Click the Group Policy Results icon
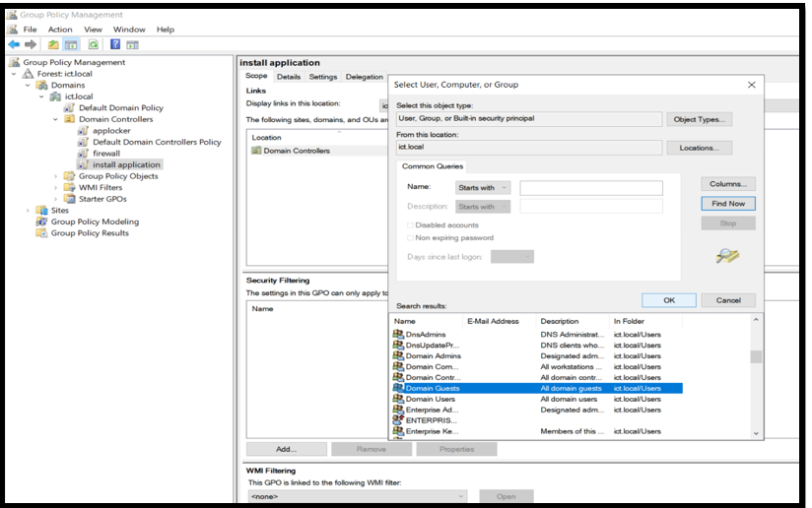This screenshot has height=508, width=812. click(41, 232)
